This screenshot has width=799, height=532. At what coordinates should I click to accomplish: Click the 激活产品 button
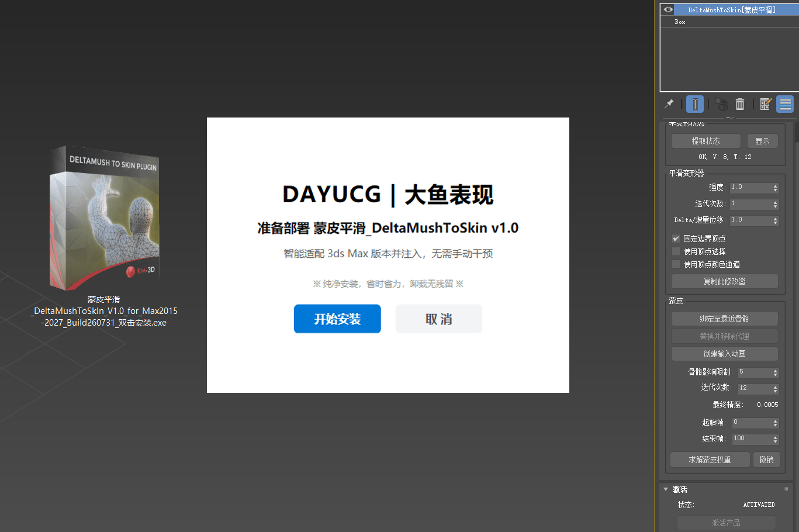tap(726, 523)
